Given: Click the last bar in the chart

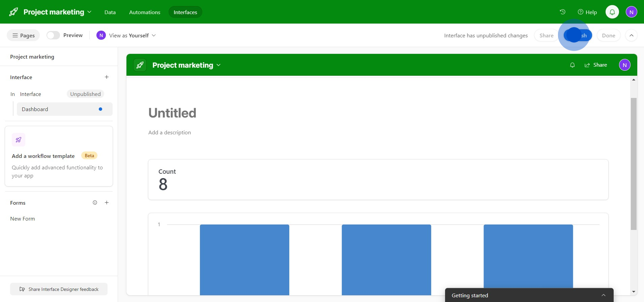Looking at the screenshot, I should point(528,256).
